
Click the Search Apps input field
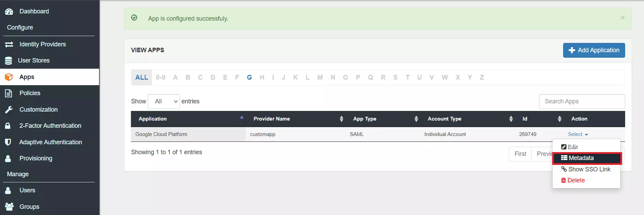(582, 101)
